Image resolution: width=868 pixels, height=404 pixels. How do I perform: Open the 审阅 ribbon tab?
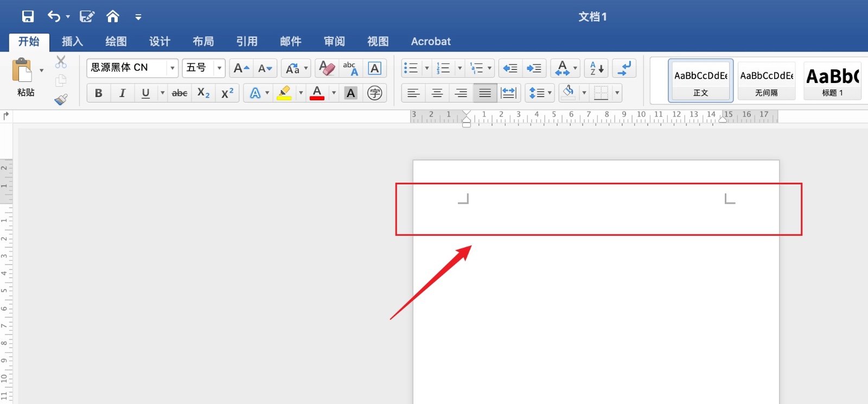pyautogui.click(x=334, y=42)
